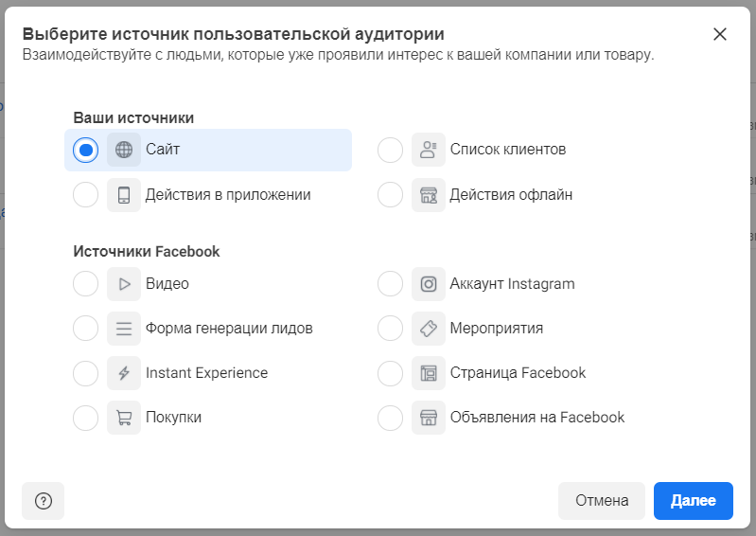This screenshot has width=756, height=536.
Task: Open help with the question mark button
Action: click(43, 501)
